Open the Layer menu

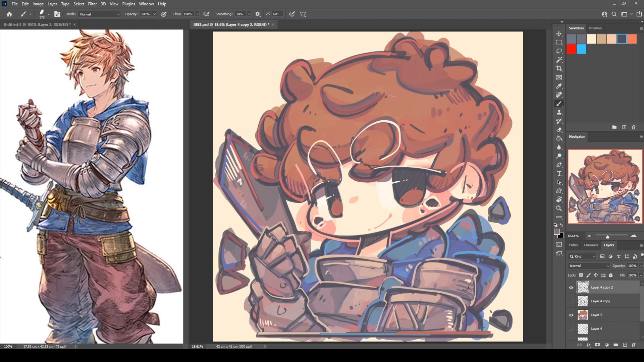pyautogui.click(x=52, y=4)
